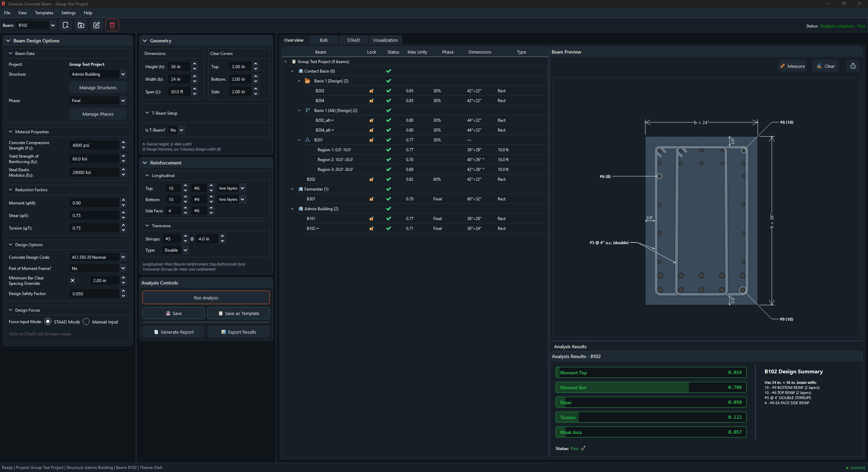Select the STAAD Mode radio button
Viewport: 868px width, 472px height.
(48, 322)
